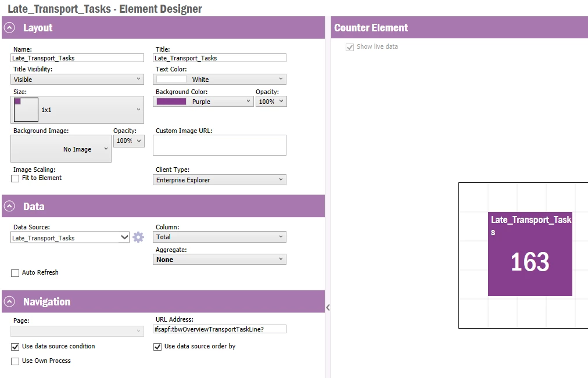
Task: Select the White text color swatch
Action: (x=171, y=80)
